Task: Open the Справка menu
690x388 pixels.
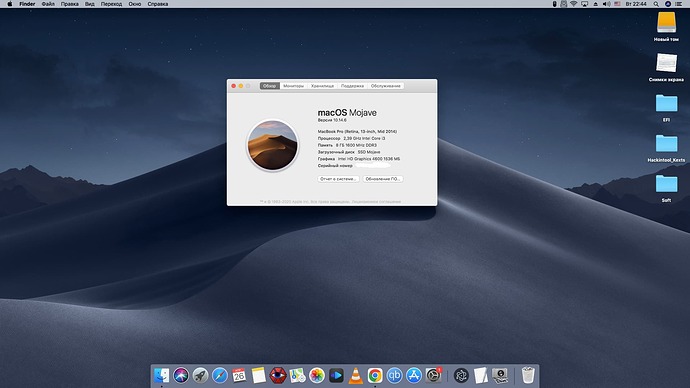Action: (x=158, y=4)
